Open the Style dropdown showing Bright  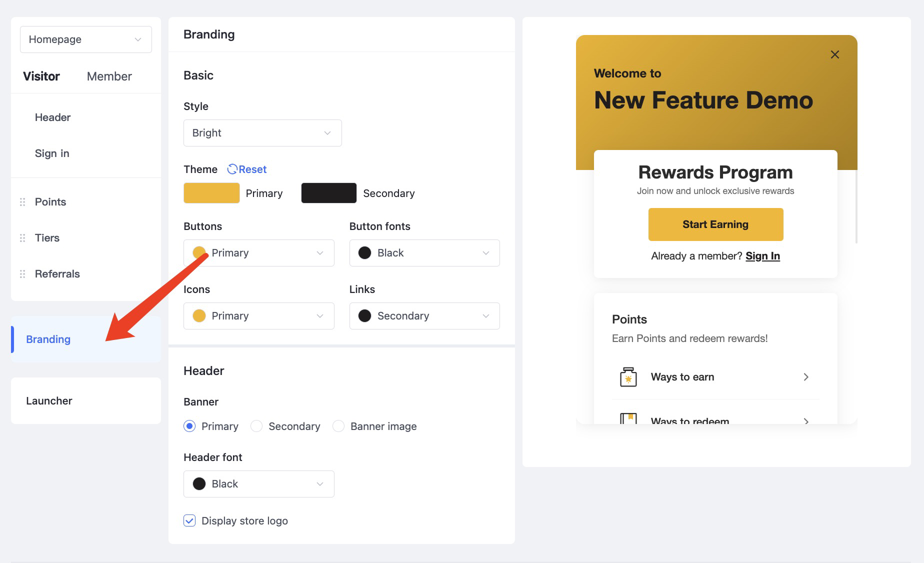[x=262, y=133]
